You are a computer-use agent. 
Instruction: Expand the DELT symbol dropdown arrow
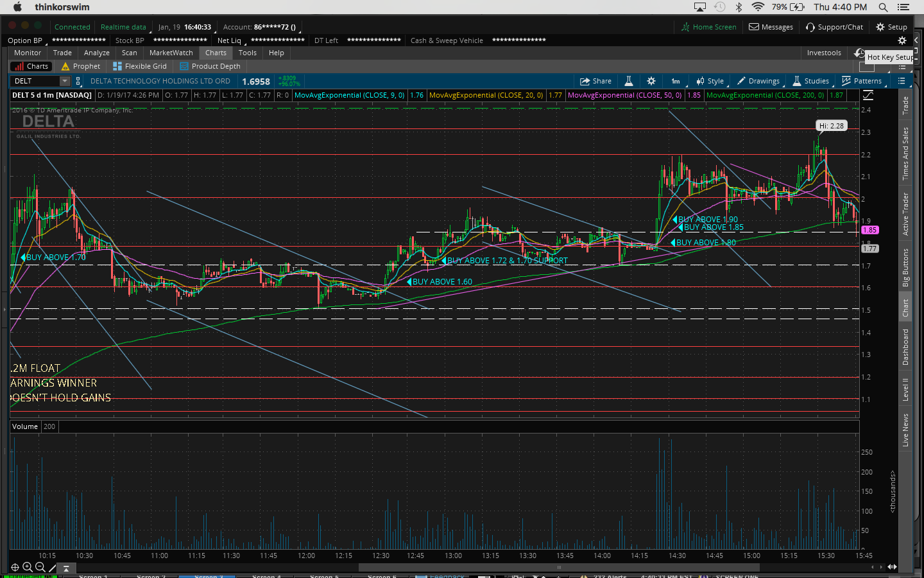click(64, 81)
